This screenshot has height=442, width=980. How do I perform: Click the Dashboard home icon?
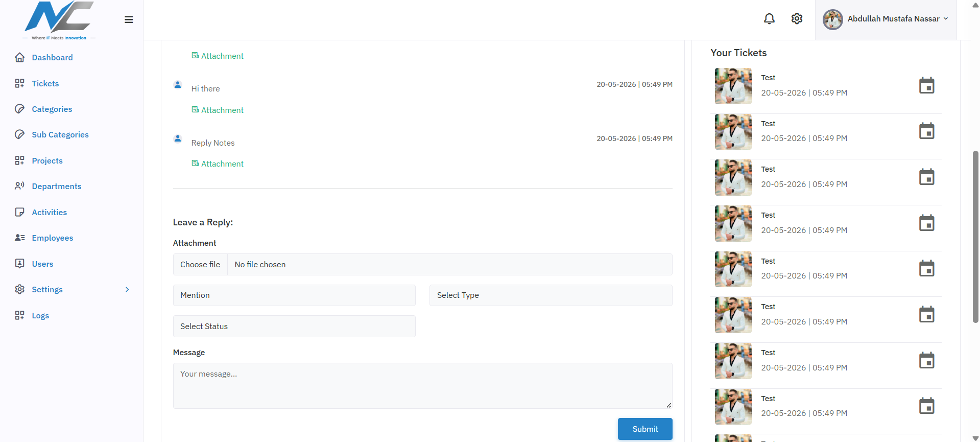(19, 57)
